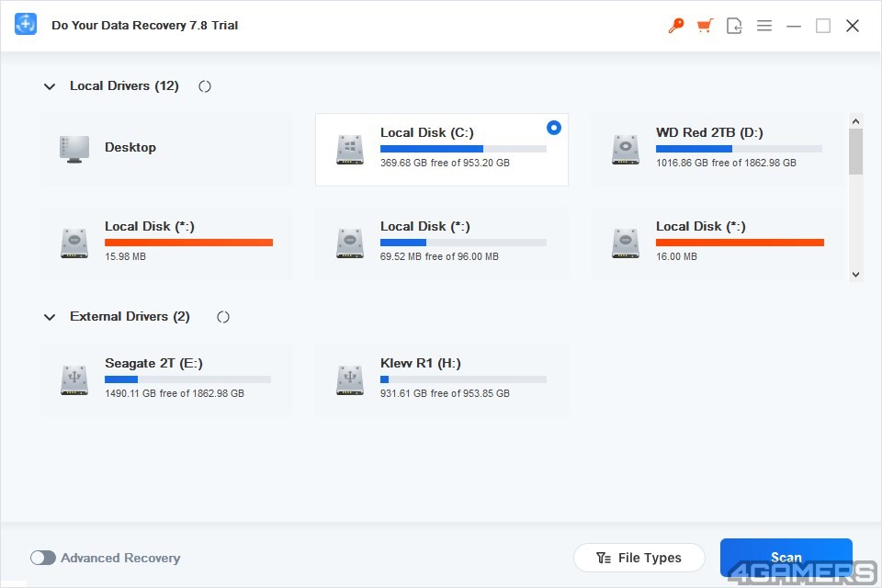Click the WD Red 2TB (D:) drive icon
This screenshot has height=588, width=882.
pos(626,150)
